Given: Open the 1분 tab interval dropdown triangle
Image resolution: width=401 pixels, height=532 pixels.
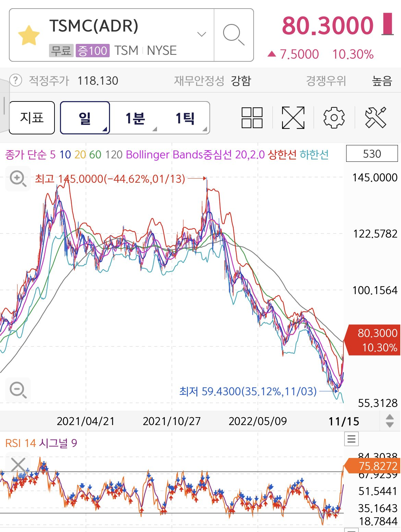Looking at the screenshot, I should (x=155, y=129).
